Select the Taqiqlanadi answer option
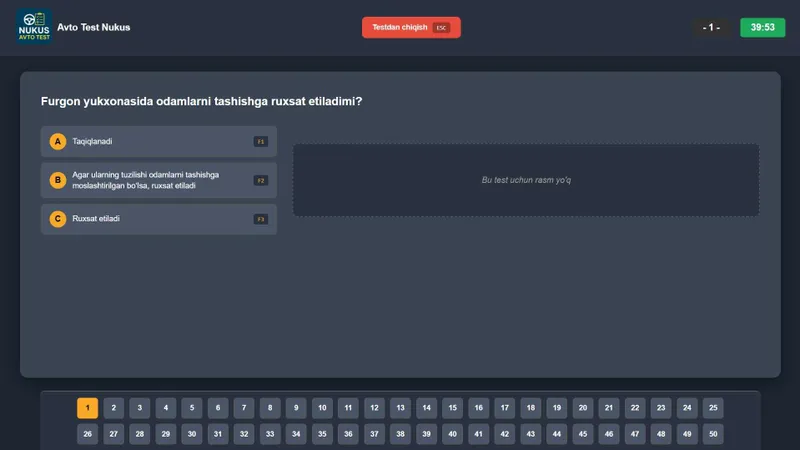The width and height of the screenshot is (800, 450). 159,141
